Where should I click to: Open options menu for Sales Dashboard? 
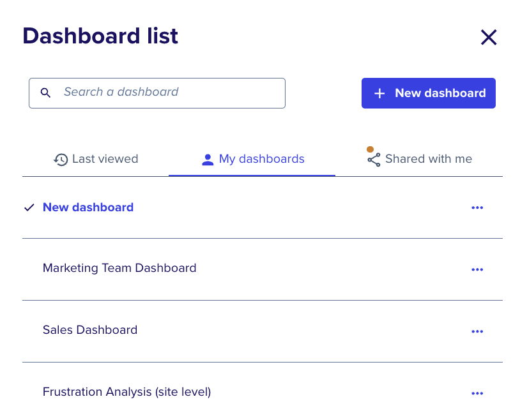tap(477, 331)
